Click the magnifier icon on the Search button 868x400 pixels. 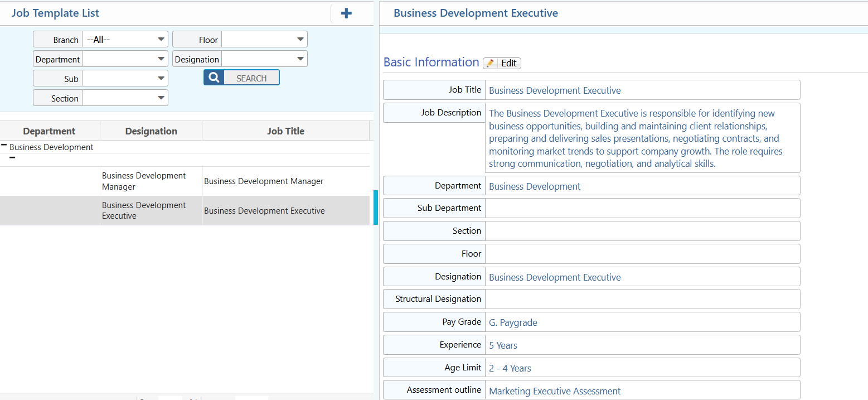(x=214, y=78)
